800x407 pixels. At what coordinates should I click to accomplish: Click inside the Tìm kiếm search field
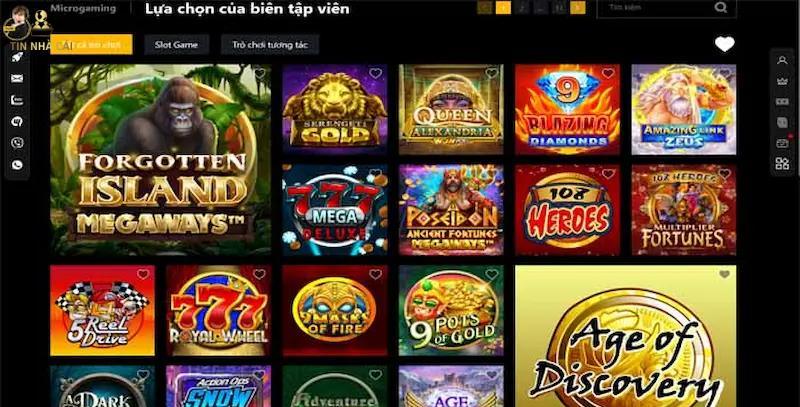coord(658,7)
